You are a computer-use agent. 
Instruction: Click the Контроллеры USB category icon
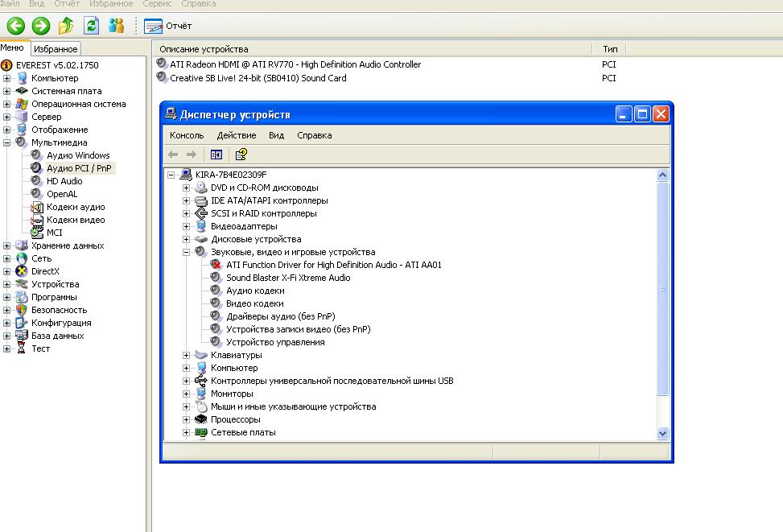[200, 381]
